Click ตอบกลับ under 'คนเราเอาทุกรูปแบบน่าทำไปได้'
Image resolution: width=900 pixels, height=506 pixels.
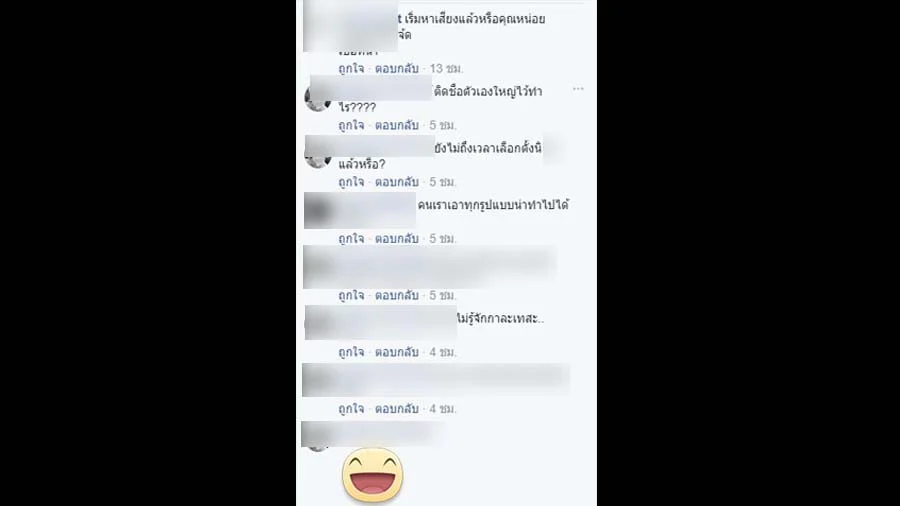pos(397,238)
